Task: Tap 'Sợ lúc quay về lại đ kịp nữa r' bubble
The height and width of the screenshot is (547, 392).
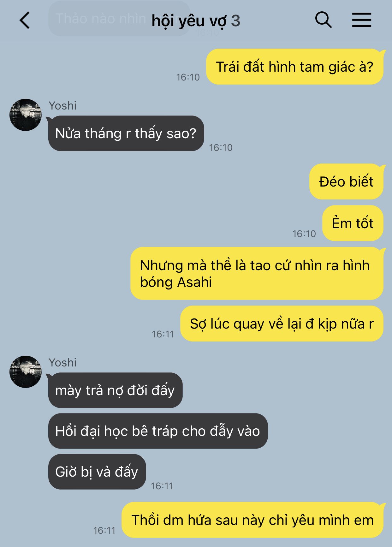Action: tap(282, 324)
